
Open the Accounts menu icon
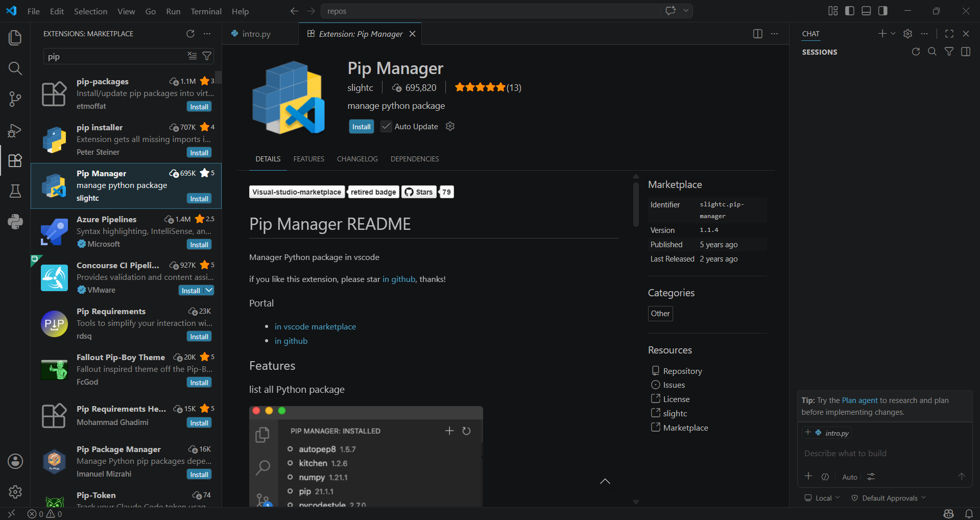click(15, 461)
